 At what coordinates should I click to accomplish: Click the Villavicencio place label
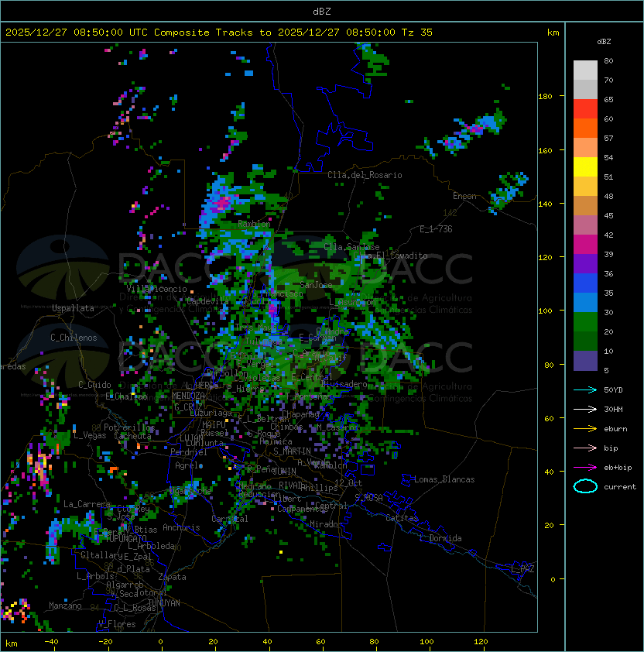click(x=156, y=289)
